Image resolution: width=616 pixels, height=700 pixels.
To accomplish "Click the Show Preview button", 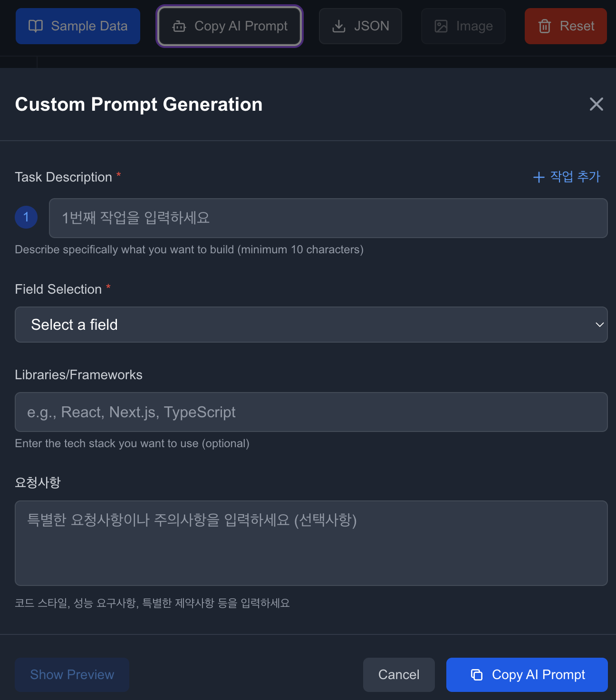I will (72, 674).
